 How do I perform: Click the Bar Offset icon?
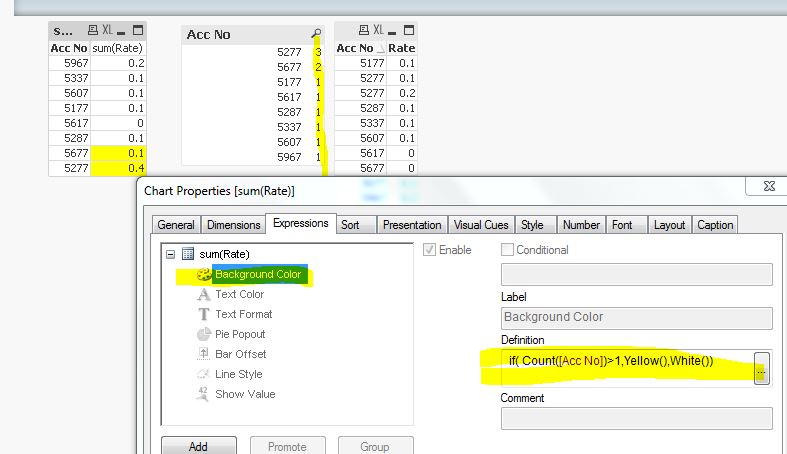(203, 354)
